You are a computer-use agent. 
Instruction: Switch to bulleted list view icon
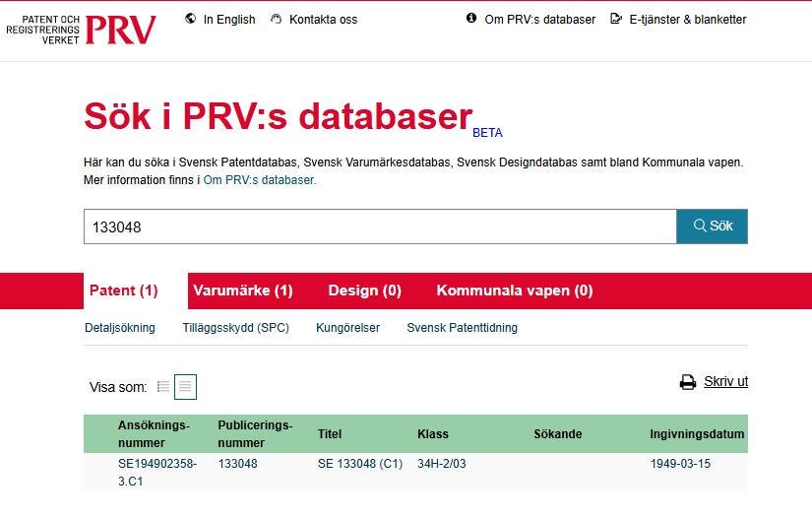163,386
